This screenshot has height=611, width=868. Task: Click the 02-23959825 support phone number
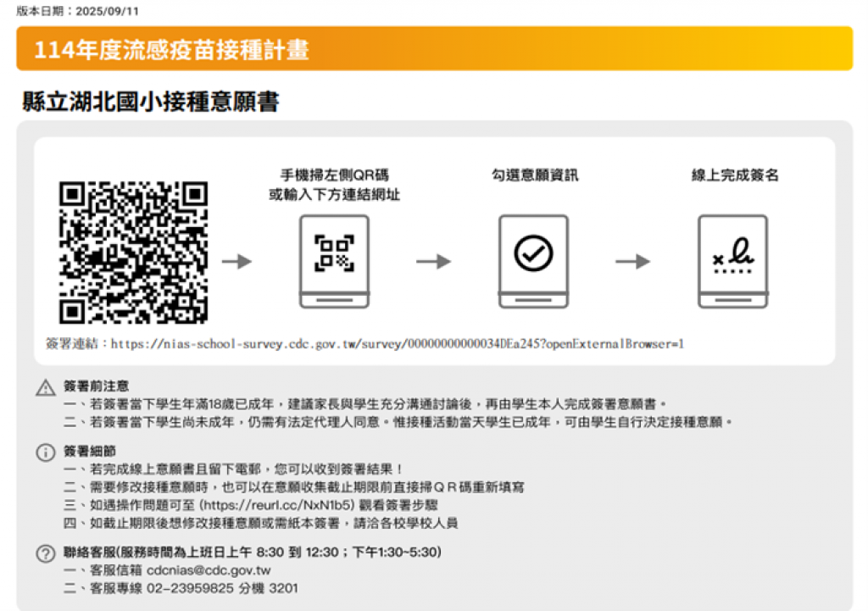point(190,588)
